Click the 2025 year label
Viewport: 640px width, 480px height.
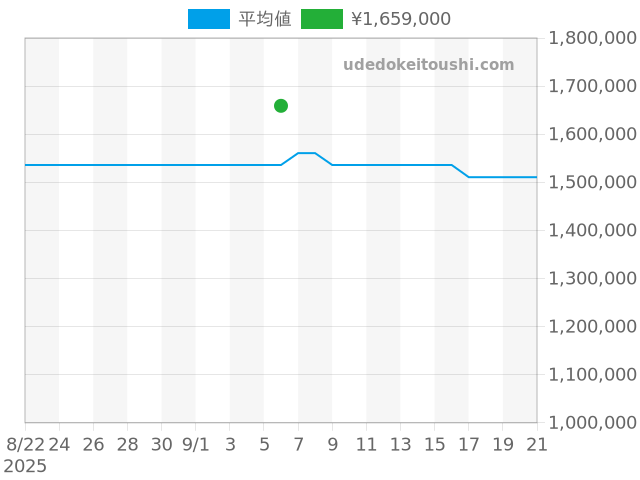(25, 466)
